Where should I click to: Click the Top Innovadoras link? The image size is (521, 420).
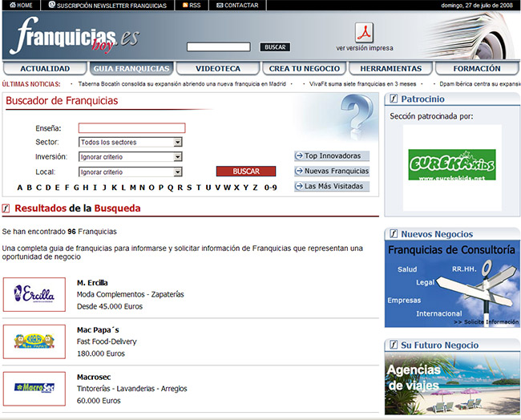[332, 156]
